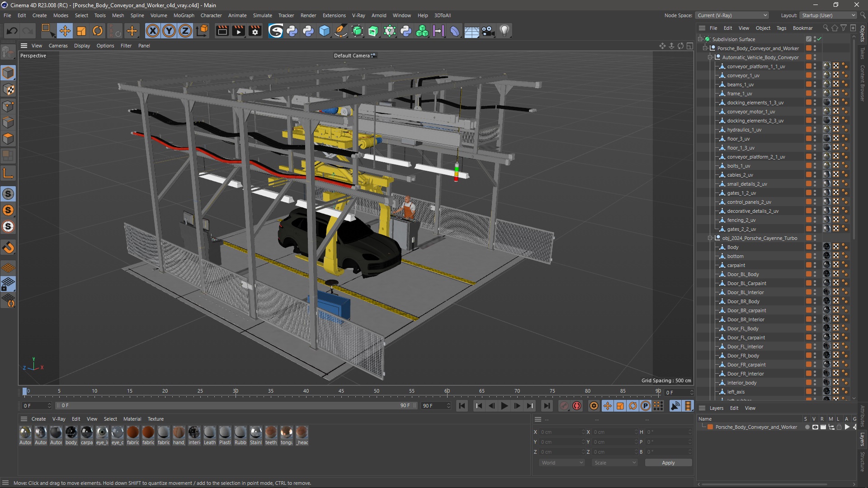Toggle layer lock for Porsche_Body_Conveyor_and_Worker

pos(839,427)
